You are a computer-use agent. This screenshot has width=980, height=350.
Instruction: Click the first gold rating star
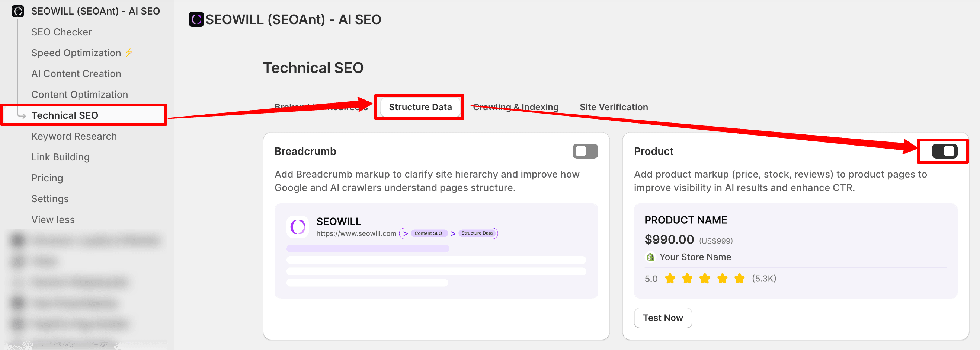coord(670,279)
